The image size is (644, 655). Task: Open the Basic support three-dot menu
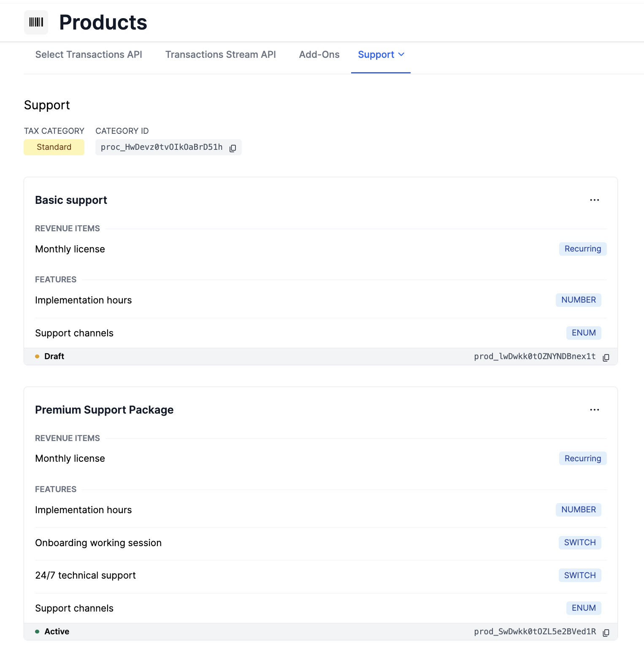594,200
